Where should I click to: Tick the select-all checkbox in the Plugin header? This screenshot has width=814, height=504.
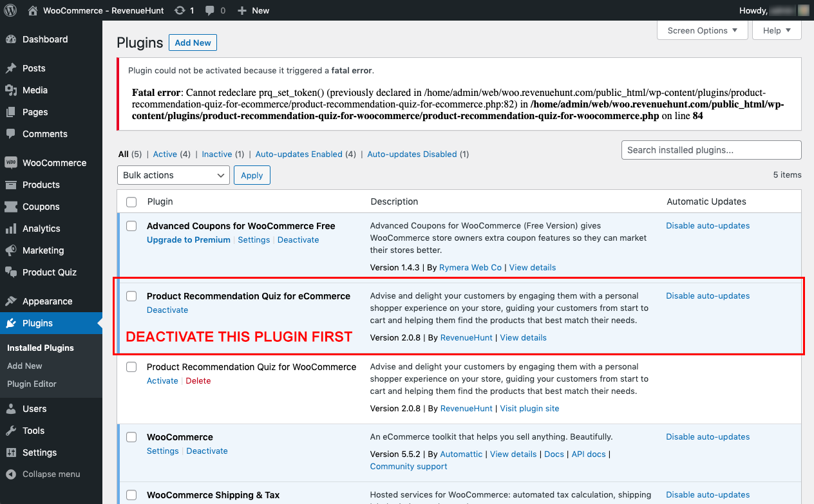pyautogui.click(x=131, y=202)
